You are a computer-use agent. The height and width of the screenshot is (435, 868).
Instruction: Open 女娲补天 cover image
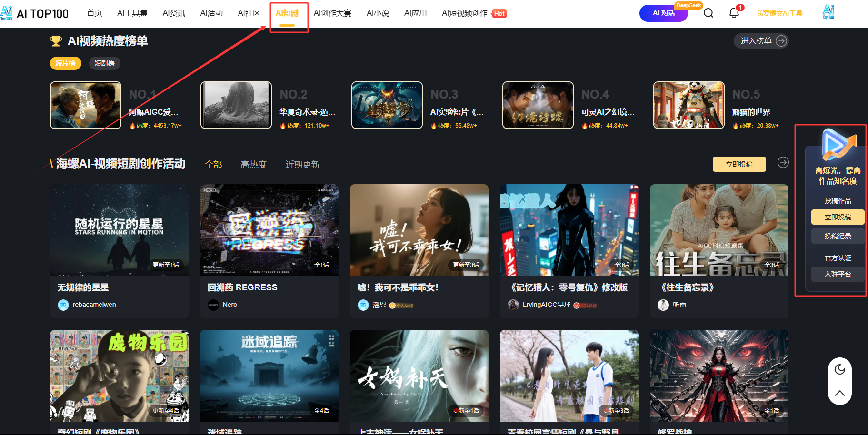point(419,376)
